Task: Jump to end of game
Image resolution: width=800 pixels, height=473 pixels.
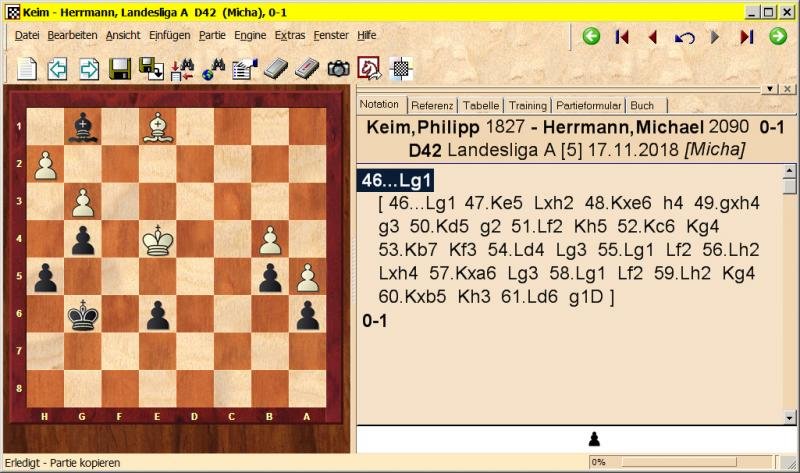Action: 746,37
